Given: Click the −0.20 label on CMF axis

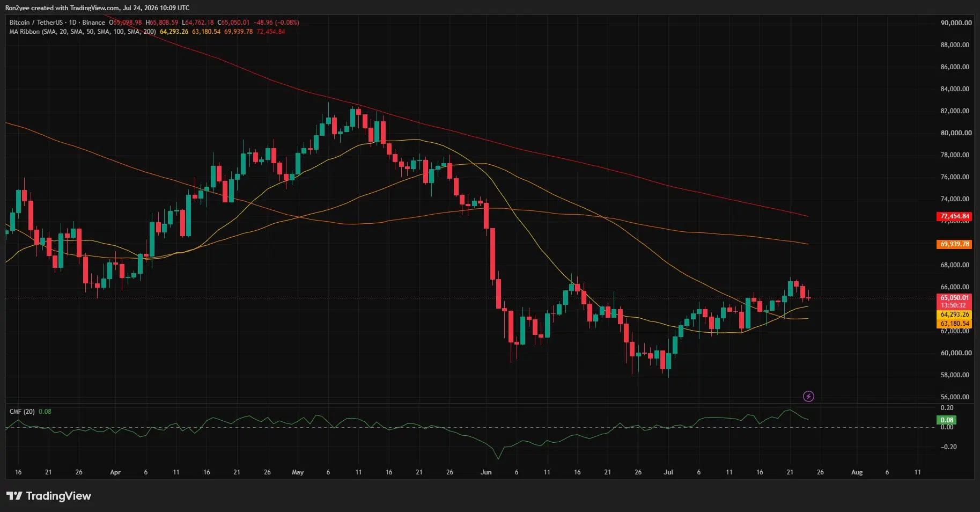Looking at the screenshot, I should (x=948, y=447).
